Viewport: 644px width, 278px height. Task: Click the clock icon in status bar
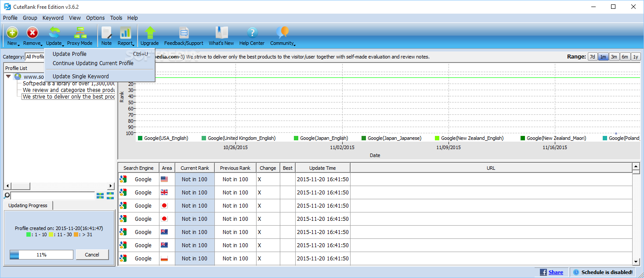coord(576,272)
